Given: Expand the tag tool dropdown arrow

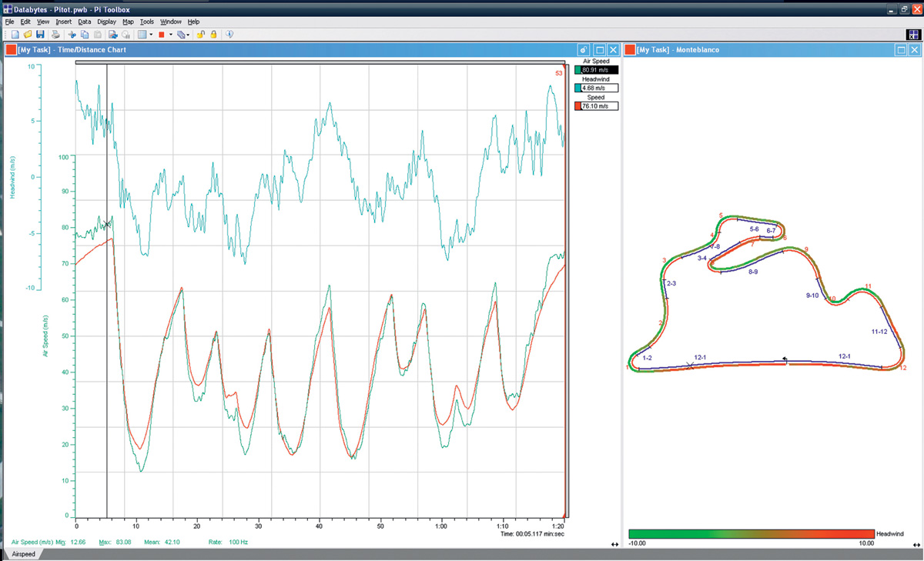Looking at the screenshot, I should (189, 35).
